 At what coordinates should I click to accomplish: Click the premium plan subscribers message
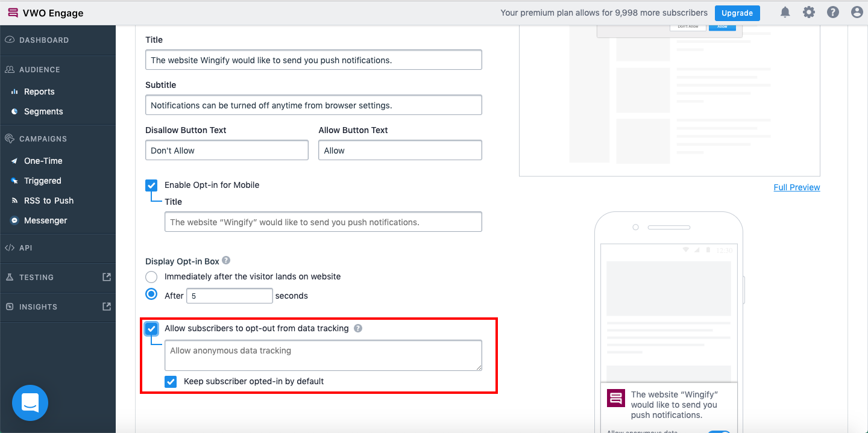click(604, 13)
